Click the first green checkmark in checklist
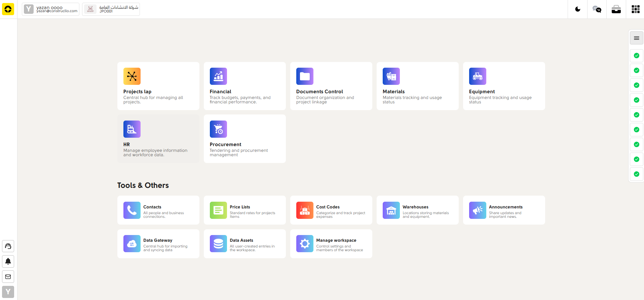This screenshot has width=644, height=300. point(637,56)
